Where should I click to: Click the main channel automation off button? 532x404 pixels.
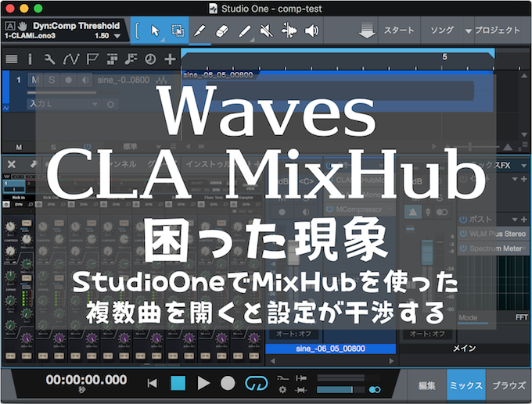[x=427, y=334]
